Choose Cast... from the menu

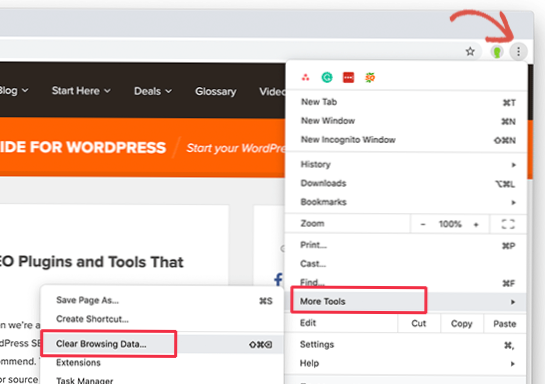tap(406, 264)
